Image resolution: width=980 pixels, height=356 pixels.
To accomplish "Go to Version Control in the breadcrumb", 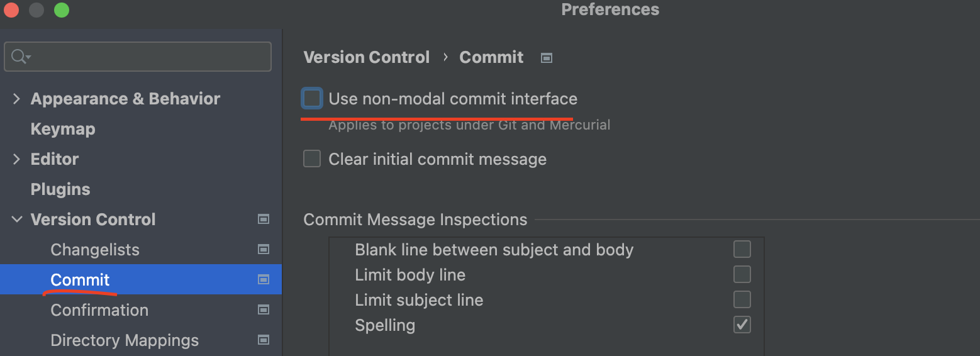I will point(367,57).
